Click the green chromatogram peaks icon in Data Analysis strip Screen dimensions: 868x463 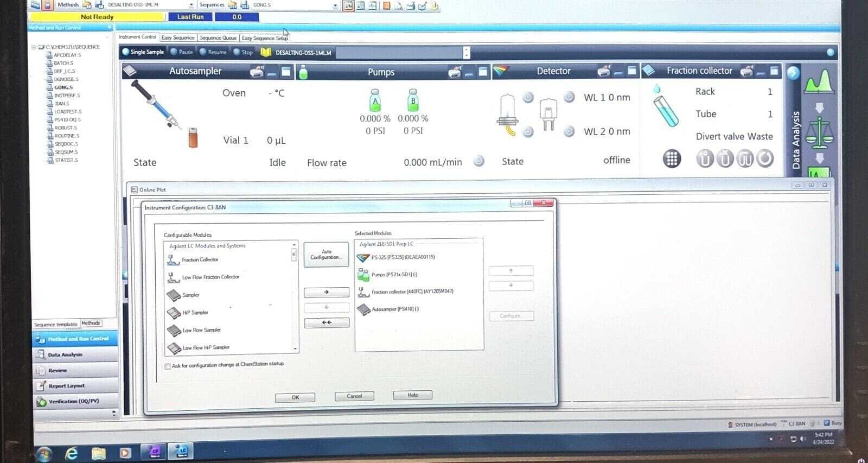pyautogui.click(x=818, y=81)
